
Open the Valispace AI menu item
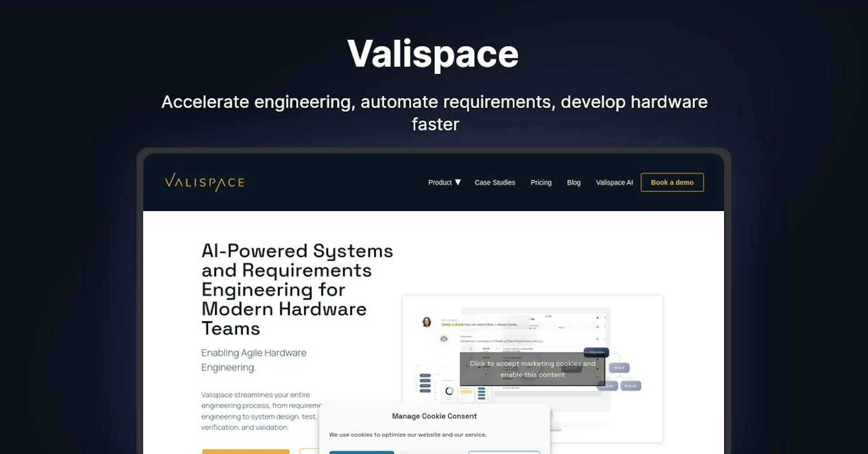(614, 183)
